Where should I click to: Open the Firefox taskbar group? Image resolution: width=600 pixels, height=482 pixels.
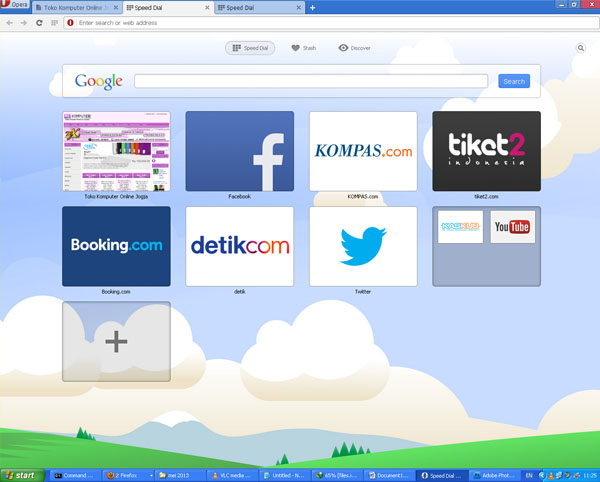[128, 475]
